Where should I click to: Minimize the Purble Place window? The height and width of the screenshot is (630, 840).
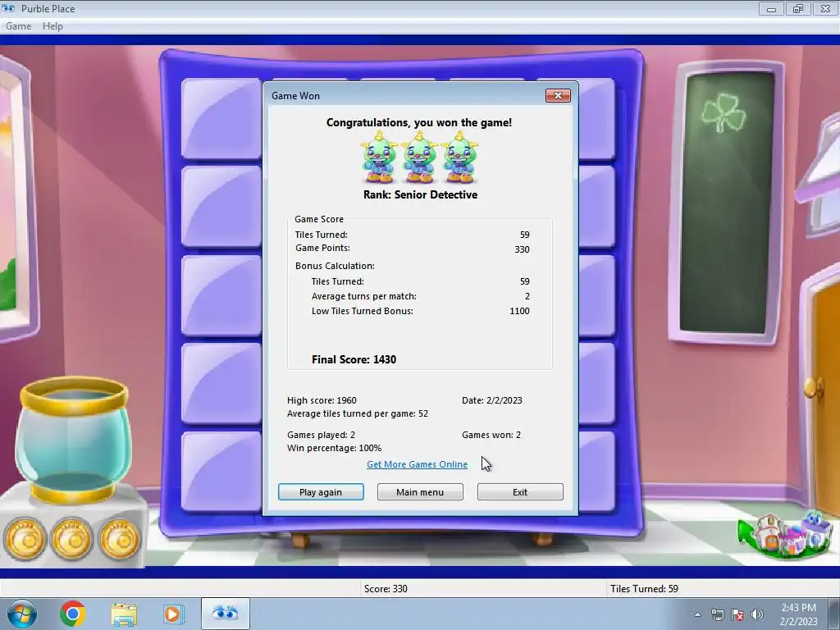coord(771,8)
